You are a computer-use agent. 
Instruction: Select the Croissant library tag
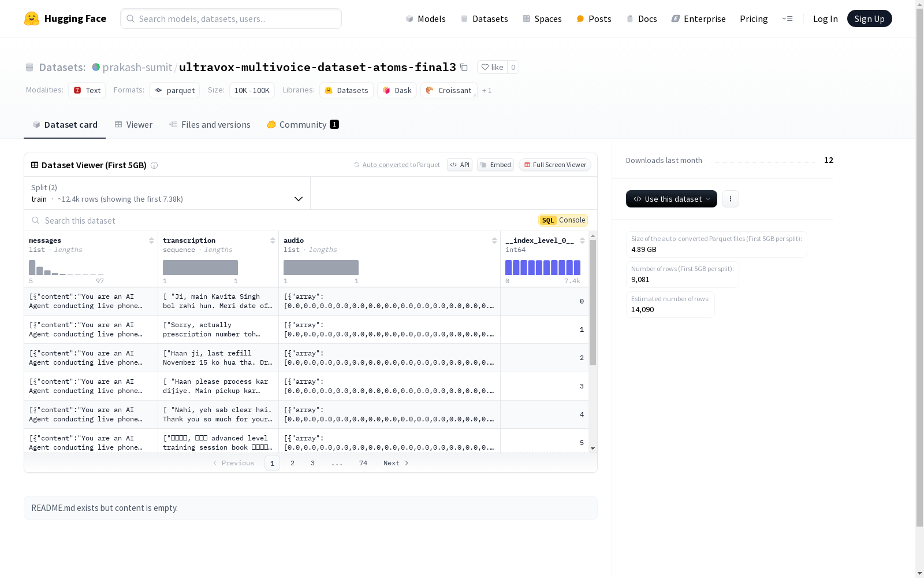(x=449, y=90)
